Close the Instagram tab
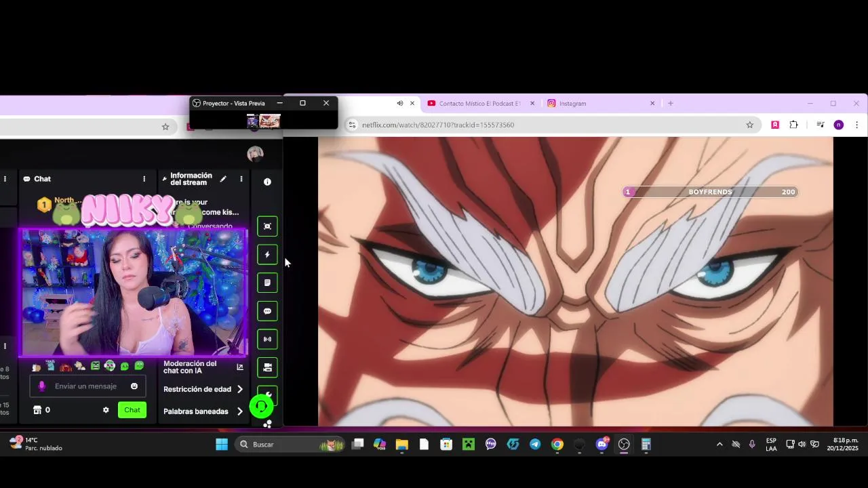 click(x=652, y=104)
